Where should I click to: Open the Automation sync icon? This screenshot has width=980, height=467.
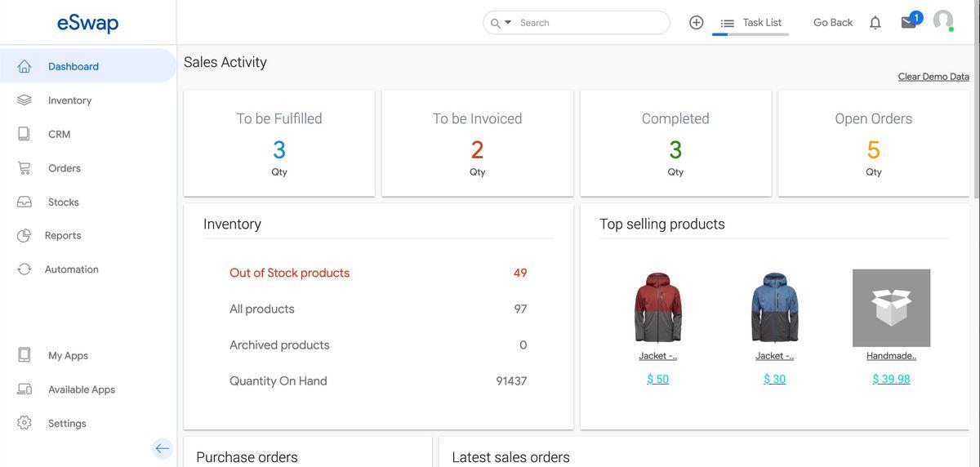point(24,269)
